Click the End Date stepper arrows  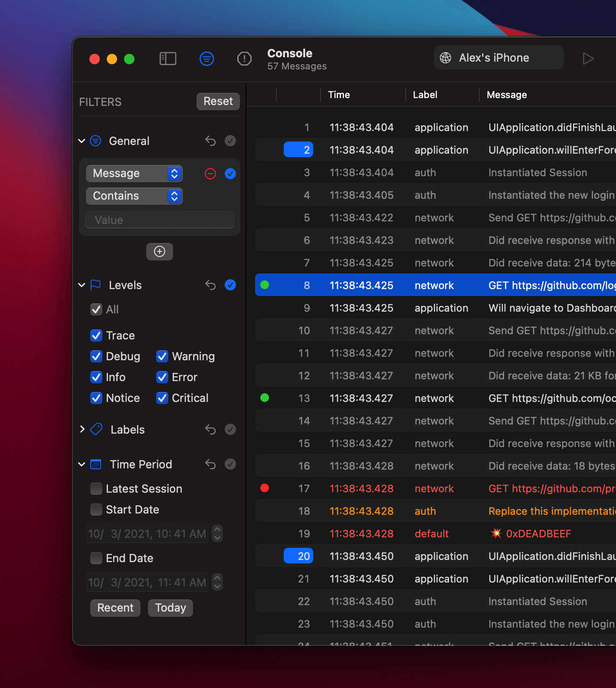click(217, 583)
